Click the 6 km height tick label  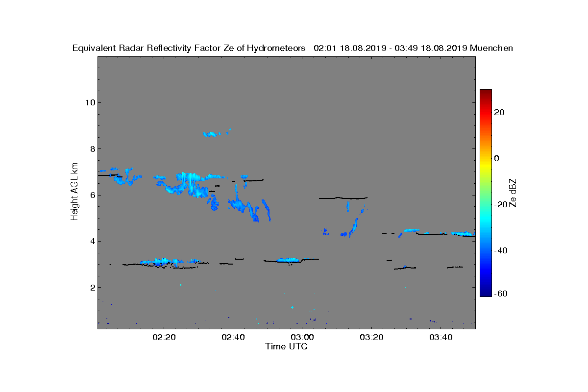(x=92, y=195)
